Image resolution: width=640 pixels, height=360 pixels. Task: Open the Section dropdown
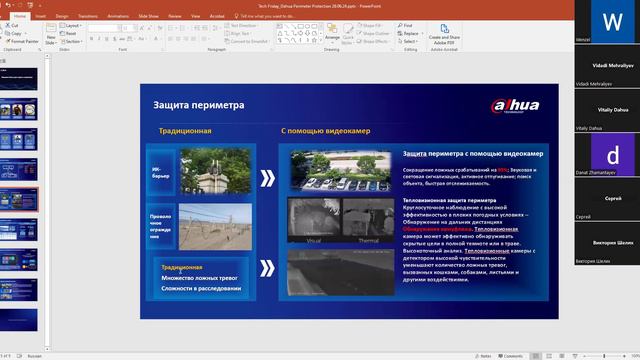tap(71, 41)
